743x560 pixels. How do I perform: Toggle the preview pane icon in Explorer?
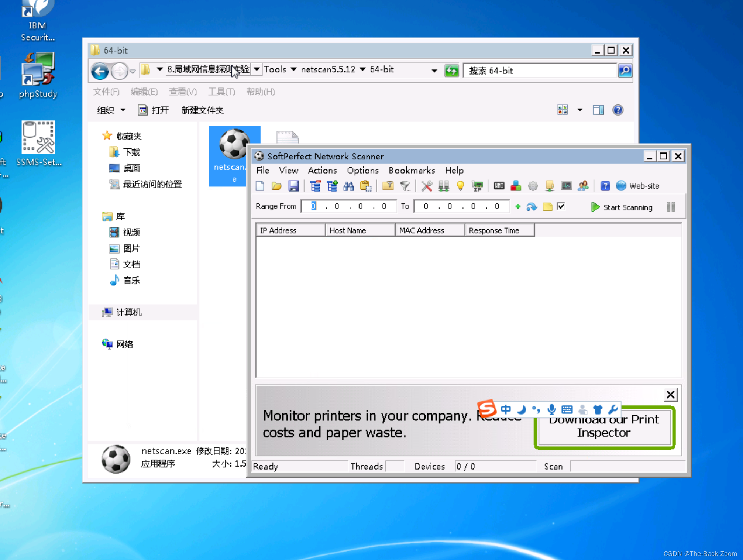598,110
